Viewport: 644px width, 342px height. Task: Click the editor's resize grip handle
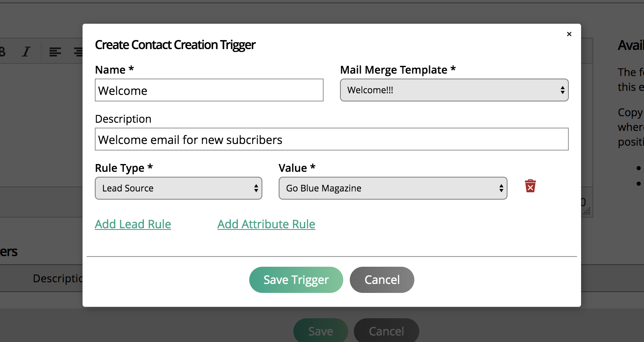[587, 211]
